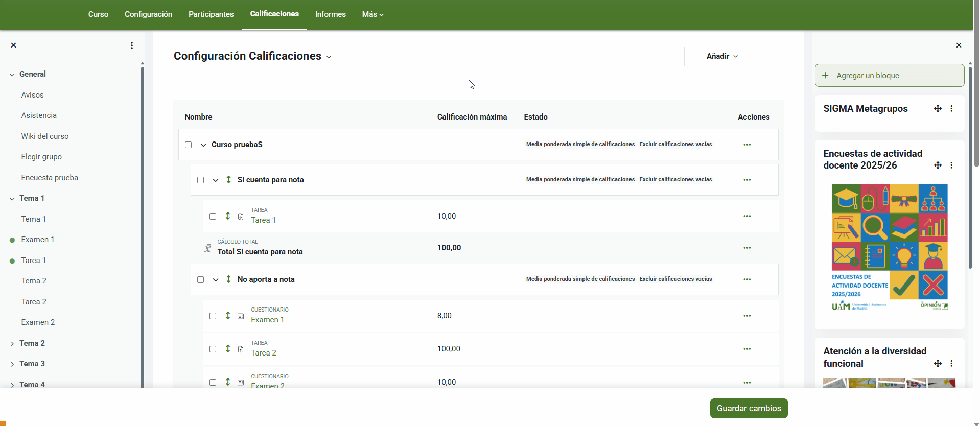Open three-dot actions for Examen 1 row
The height and width of the screenshot is (426, 980).
pos(747,316)
